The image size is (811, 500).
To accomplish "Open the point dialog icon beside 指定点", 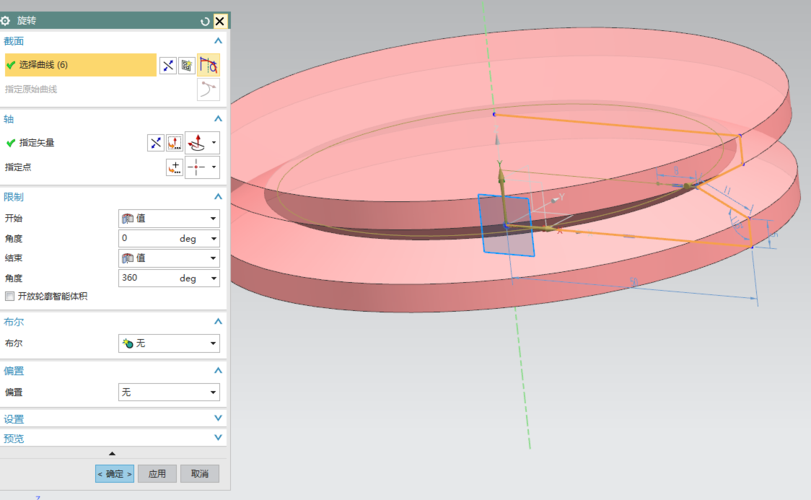I will click(175, 167).
